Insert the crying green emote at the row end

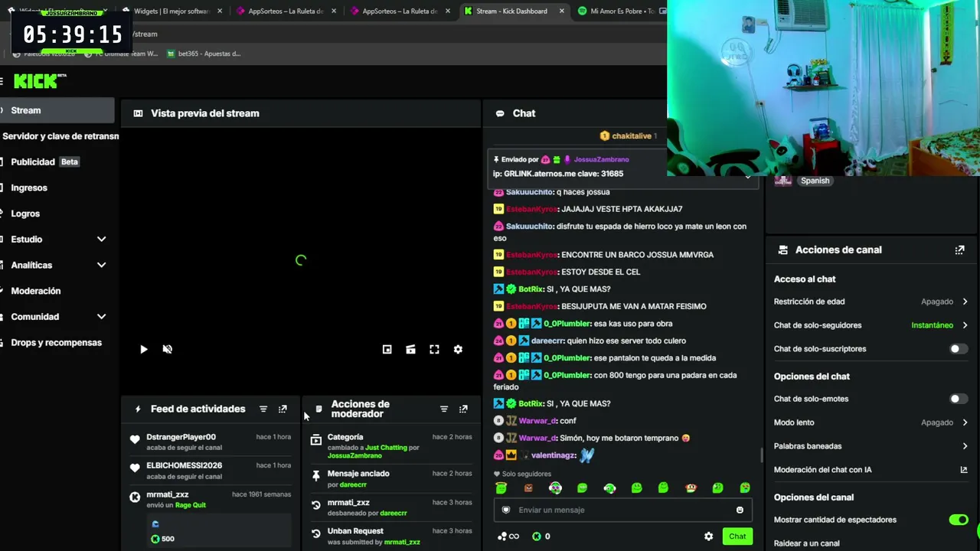point(745,487)
